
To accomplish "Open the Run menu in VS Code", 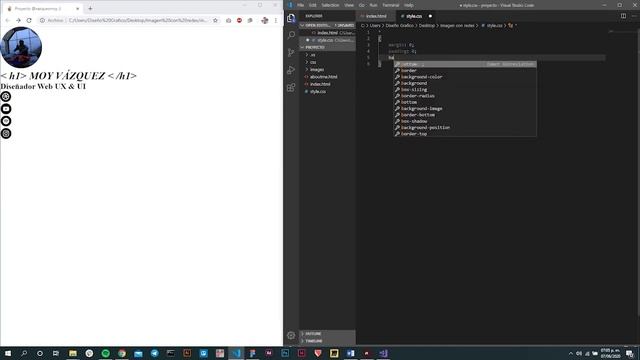I will point(373,5).
